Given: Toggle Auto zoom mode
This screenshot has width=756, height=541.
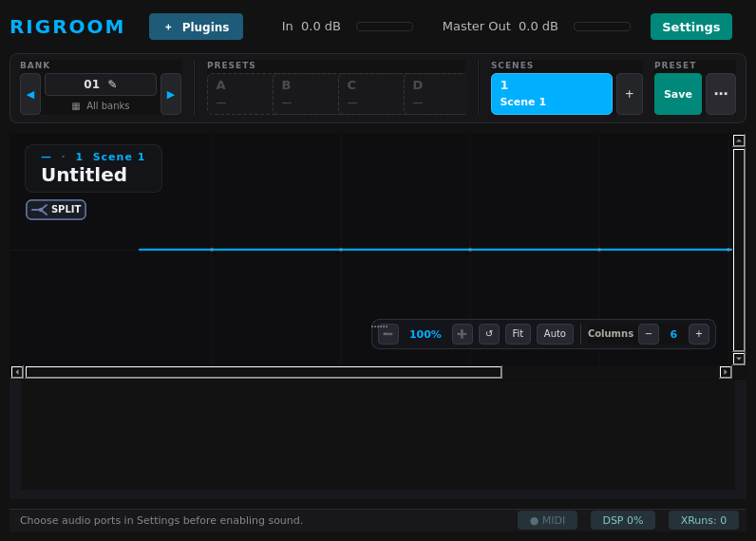Looking at the screenshot, I should click(x=555, y=334).
